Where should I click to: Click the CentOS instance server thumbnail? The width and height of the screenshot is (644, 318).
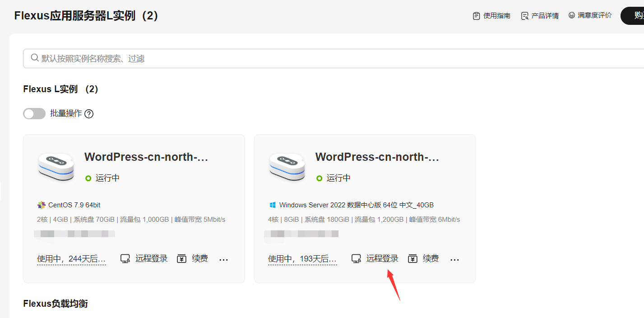pos(56,167)
